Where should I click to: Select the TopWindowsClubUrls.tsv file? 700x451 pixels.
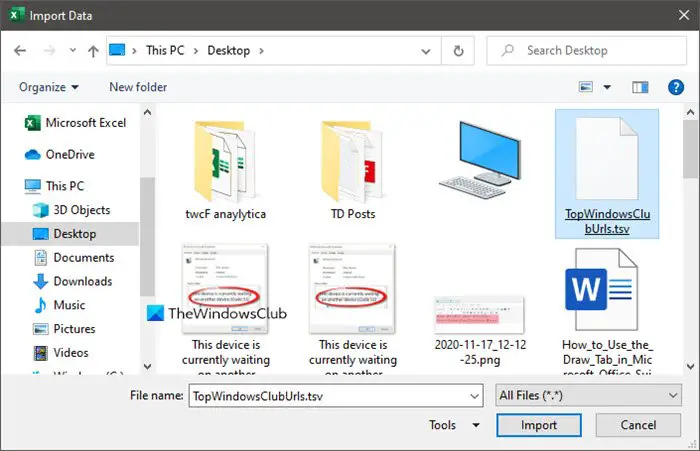click(607, 174)
